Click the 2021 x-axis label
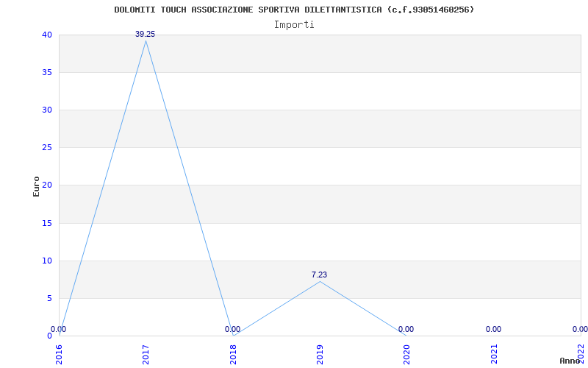The height and width of the screenshot is (368, 588). (x=494, y=355)
